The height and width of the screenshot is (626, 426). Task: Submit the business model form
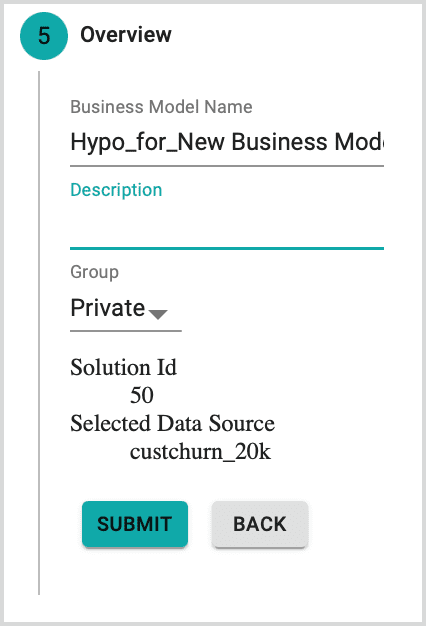click(135, 524)
